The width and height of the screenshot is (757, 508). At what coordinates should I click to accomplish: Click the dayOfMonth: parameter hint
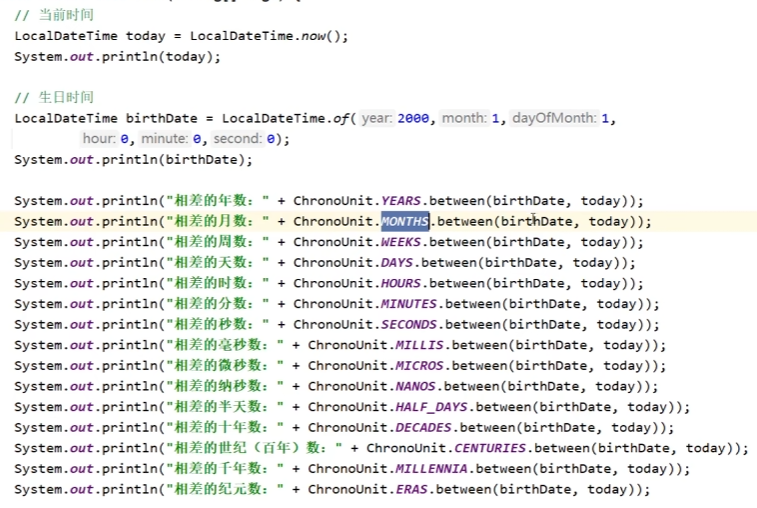pos(554,118)
